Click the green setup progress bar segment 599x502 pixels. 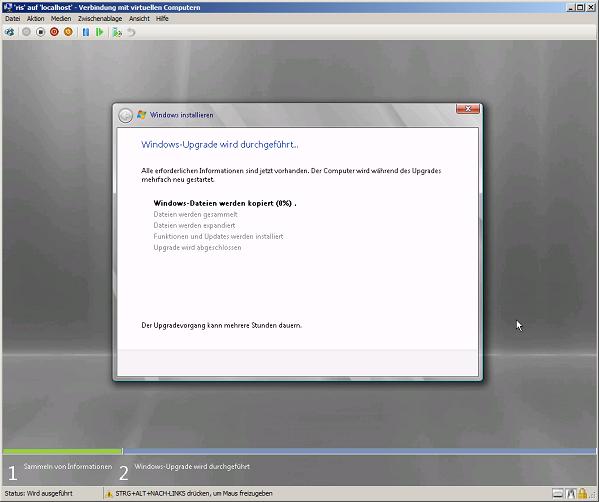click(x=62, y=451)
